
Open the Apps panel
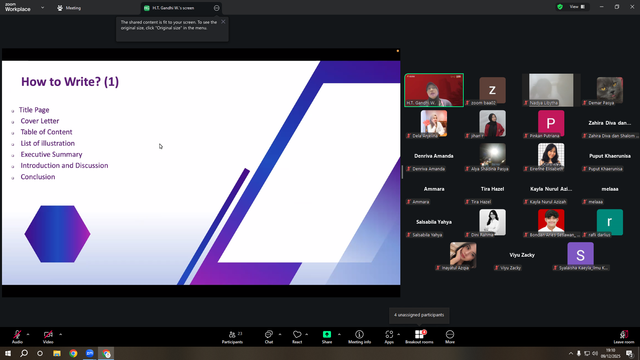389,337
